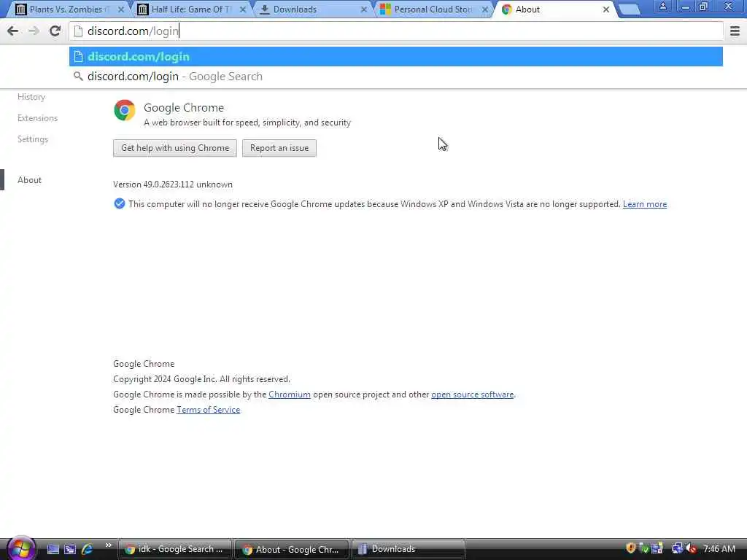
Task: Click the browser Back arrow
Action: tap(12, 31)
